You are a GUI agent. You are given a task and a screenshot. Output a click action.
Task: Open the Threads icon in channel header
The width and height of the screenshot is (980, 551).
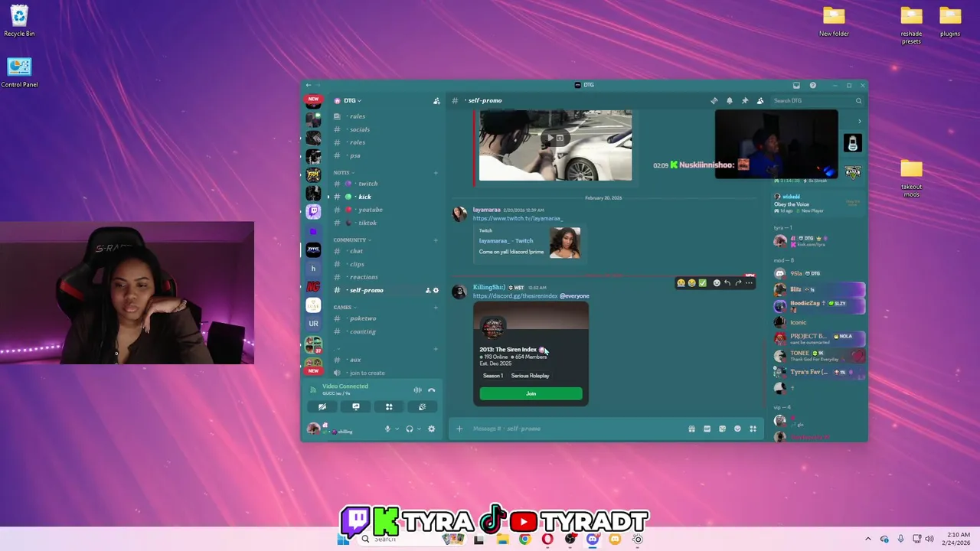(x=714, y=100)
